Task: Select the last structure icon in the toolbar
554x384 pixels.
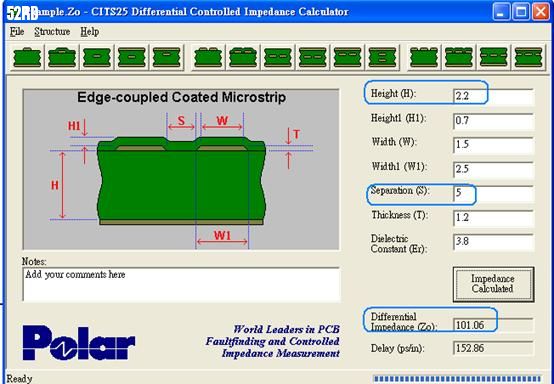Action: [528, 57]
